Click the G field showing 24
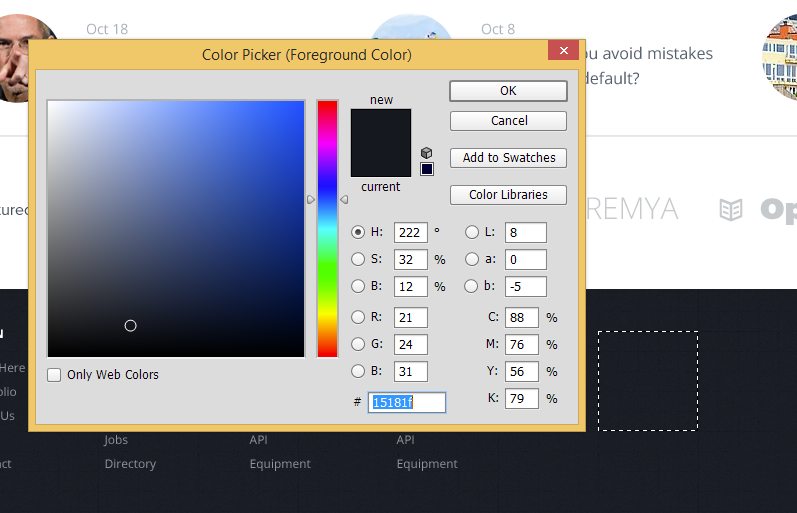This screenshot has width=797, height=513. click(x=411, y=344)
